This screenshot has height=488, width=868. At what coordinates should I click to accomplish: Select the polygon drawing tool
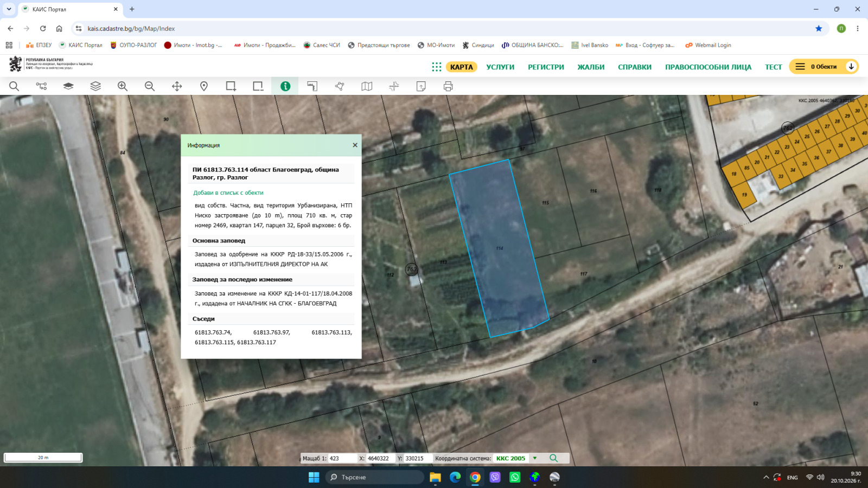(340, 86)
